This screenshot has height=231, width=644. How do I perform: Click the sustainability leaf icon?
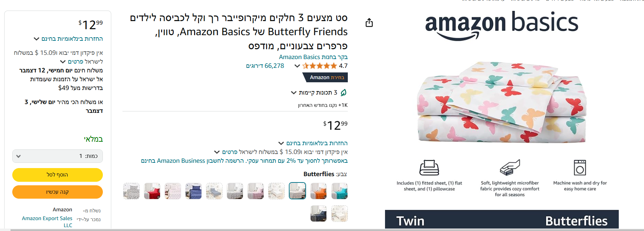pyautogui.click(x=344, y=92)
